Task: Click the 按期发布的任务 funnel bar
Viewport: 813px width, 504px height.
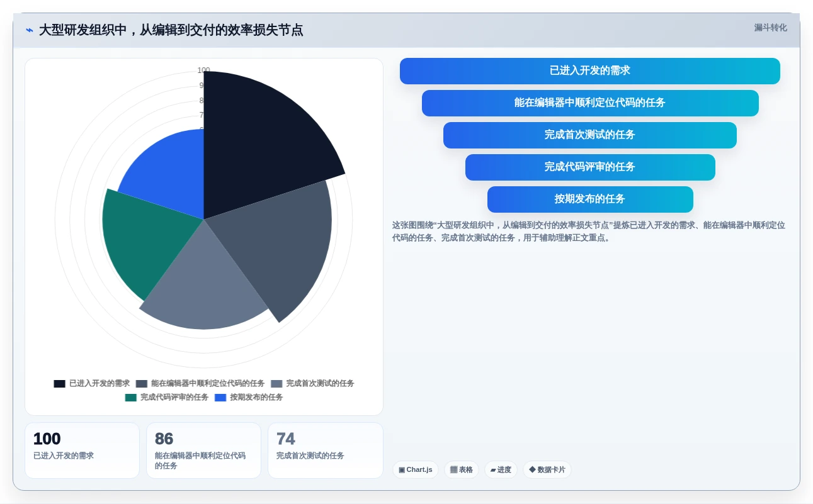Action: (590, 199)
